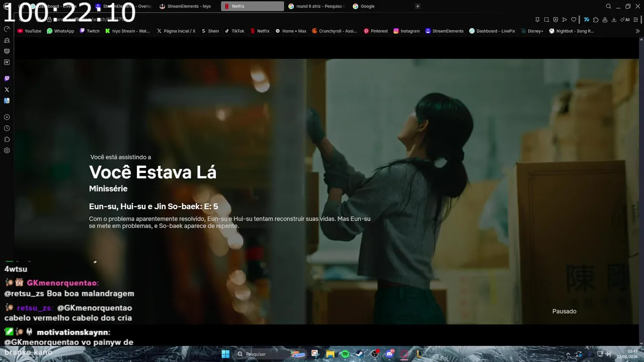Open League of Legends taskbar icon
644x362 pixels.
click(x=419, y=354)
